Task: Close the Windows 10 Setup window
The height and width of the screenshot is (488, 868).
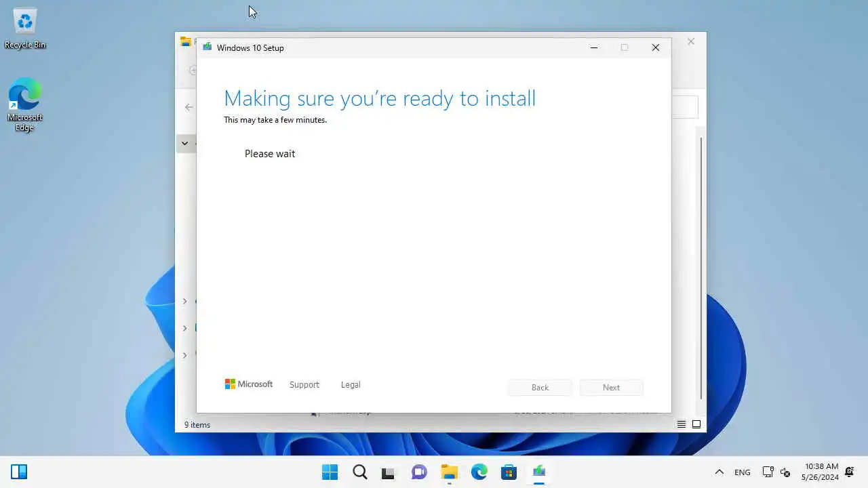Action: [656, 47]
